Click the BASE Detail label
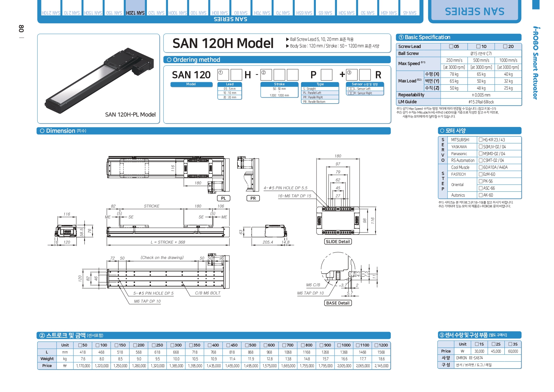554x392 pixels. (x=338, y=303)
